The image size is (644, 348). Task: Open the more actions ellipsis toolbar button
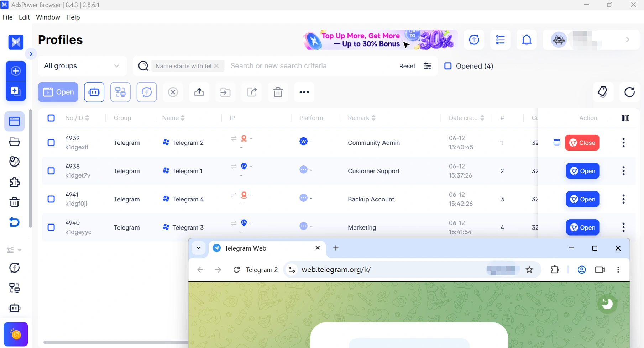coord(304,92)
